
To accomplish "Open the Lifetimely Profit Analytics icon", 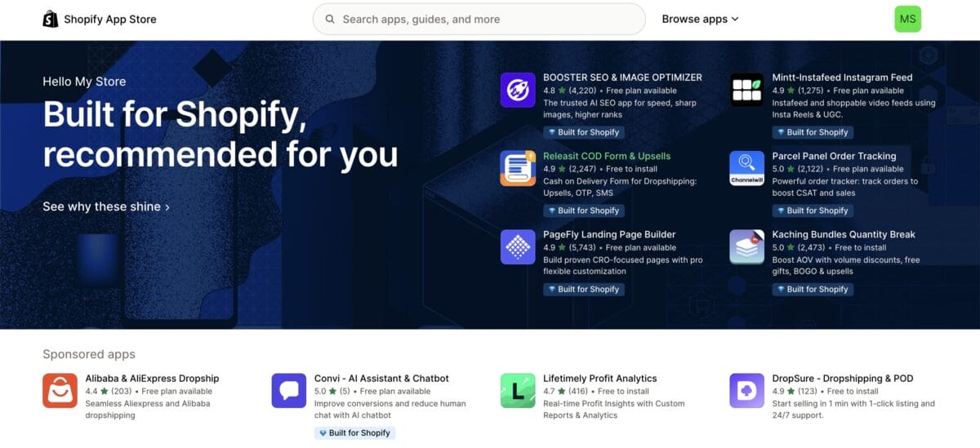I will (x=518, y=391).
